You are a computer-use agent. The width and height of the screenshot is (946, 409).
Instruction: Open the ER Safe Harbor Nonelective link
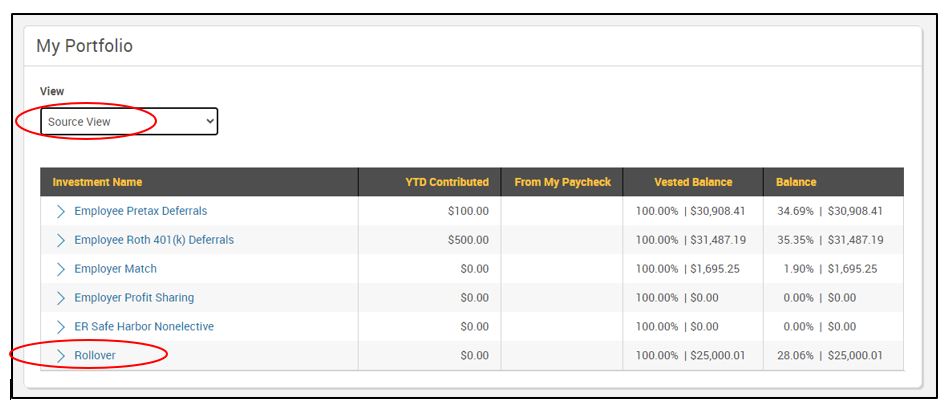[x=144, y=327]
